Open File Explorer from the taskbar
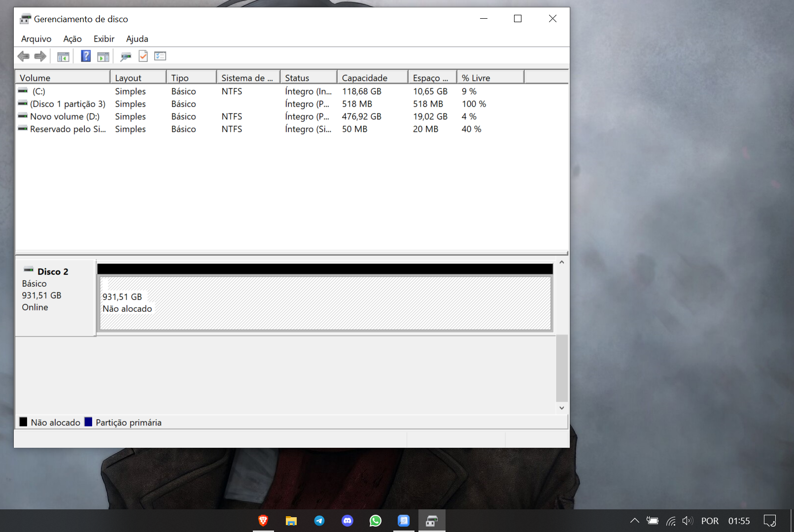This screenshot has width=794, height=532. 291,521
